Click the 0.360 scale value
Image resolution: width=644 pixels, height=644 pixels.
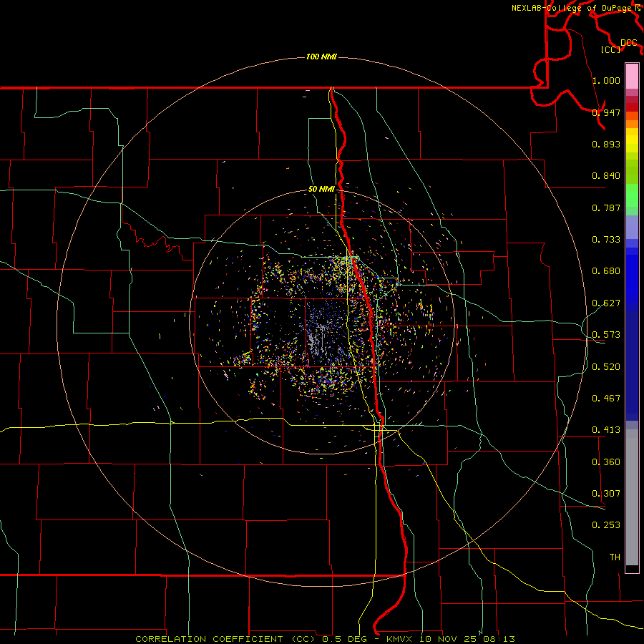(606, 462)
